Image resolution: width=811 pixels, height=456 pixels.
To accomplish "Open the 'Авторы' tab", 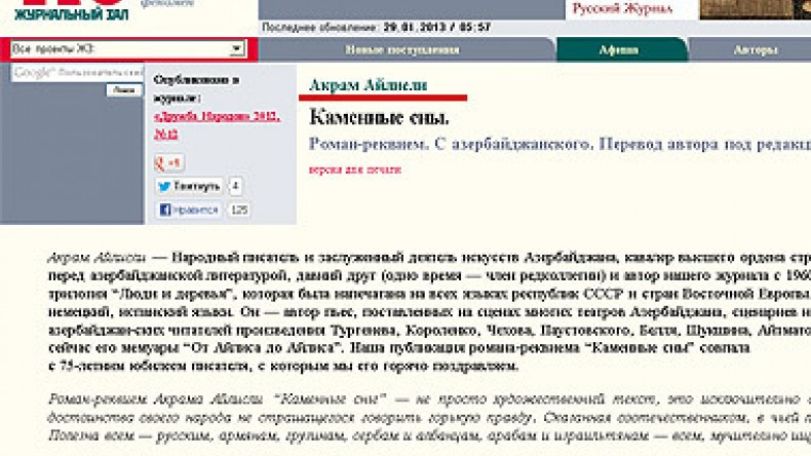I will point(756,50).
